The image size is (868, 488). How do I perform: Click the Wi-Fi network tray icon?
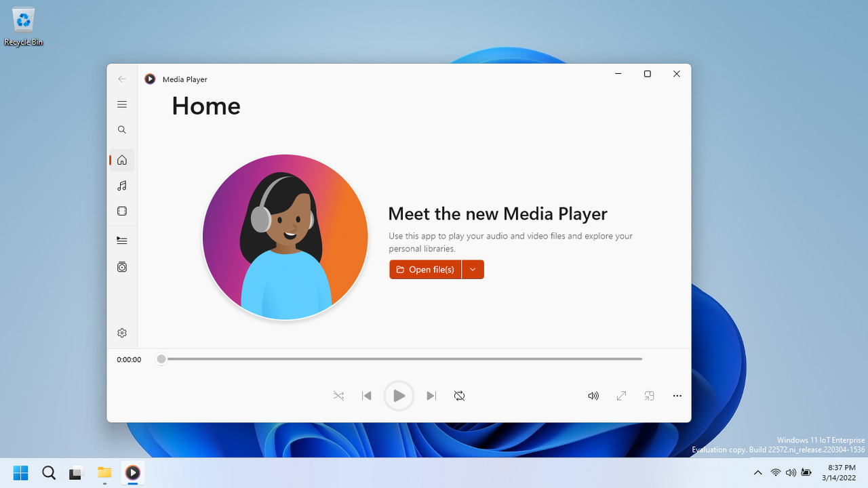[776, 472]
